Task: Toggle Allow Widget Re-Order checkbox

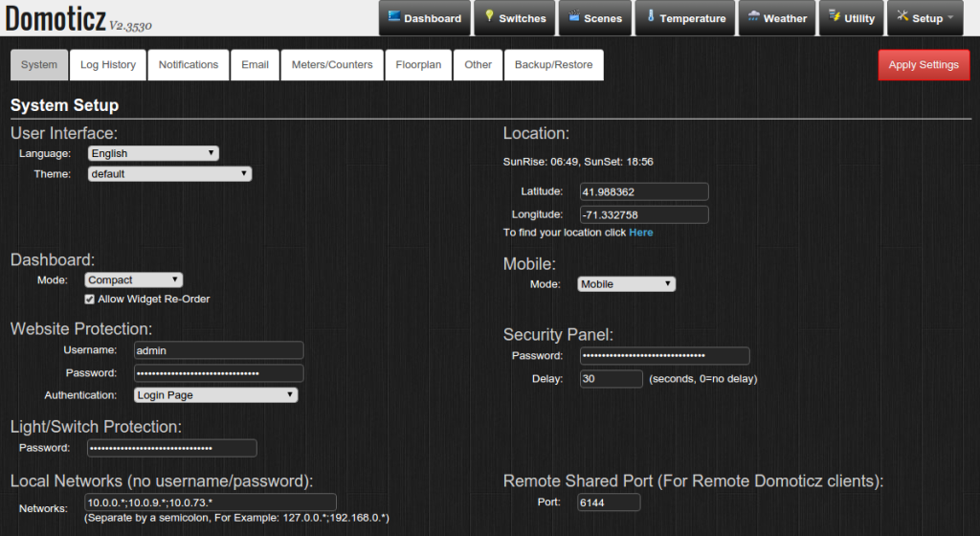Action: 89,300
